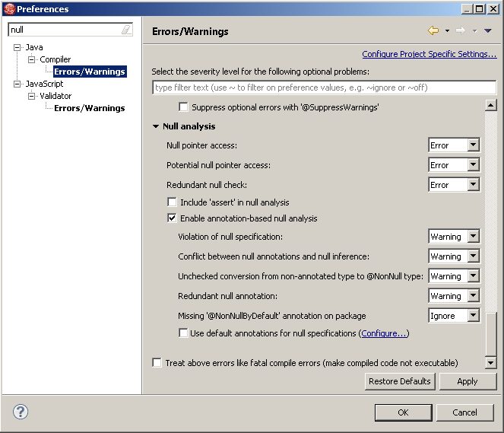This screenshot has height=433, width=504.
Task: Click the Cancel button
Action: coord(464,412)
